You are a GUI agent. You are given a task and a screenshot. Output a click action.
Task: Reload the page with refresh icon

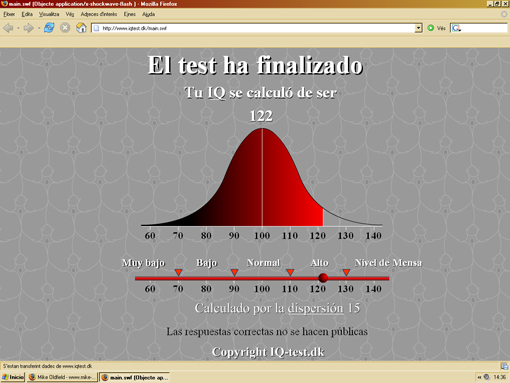click(x=49, y=28)
